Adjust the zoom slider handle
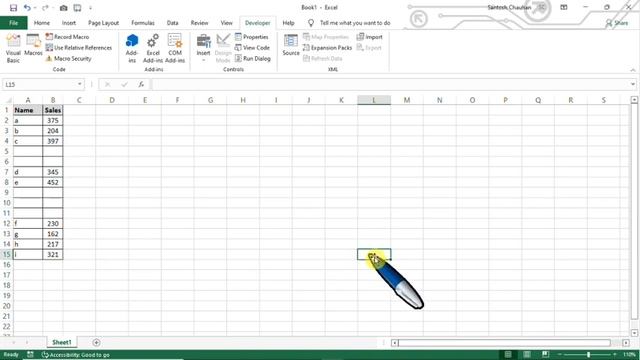Image resolution: width=640 pixels, height=360 pixels. [x=588, y=354]
